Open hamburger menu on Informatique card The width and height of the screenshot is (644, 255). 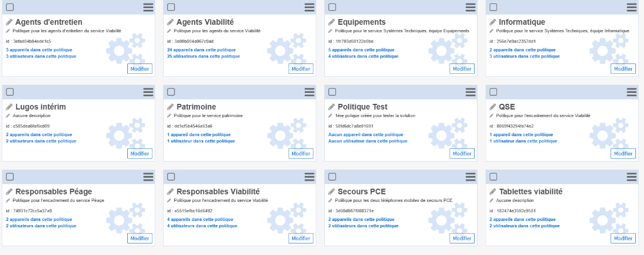click(x=632, y=7)
